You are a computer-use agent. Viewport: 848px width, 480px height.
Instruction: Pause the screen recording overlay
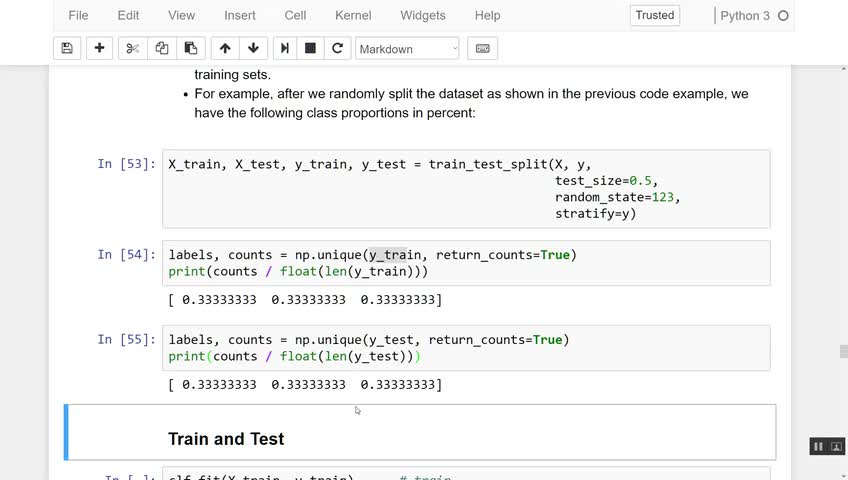[x=818, y=446]
